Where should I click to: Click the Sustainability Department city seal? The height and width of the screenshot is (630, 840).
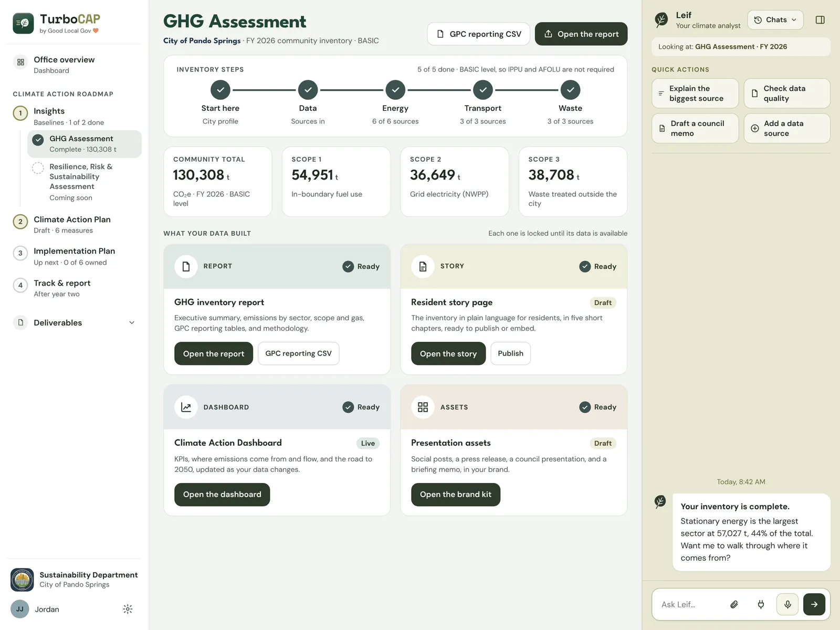(x=22, y=580)
